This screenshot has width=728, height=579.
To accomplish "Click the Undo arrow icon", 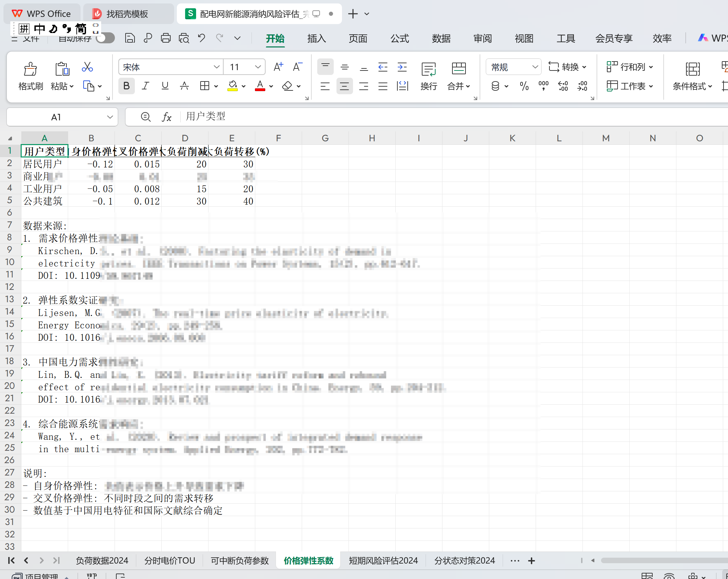I will point(202,38).
